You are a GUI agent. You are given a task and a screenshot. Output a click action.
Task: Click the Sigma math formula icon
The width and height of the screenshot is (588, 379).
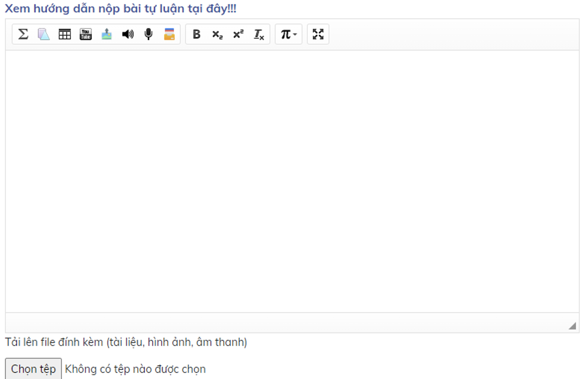click(23, 34)
